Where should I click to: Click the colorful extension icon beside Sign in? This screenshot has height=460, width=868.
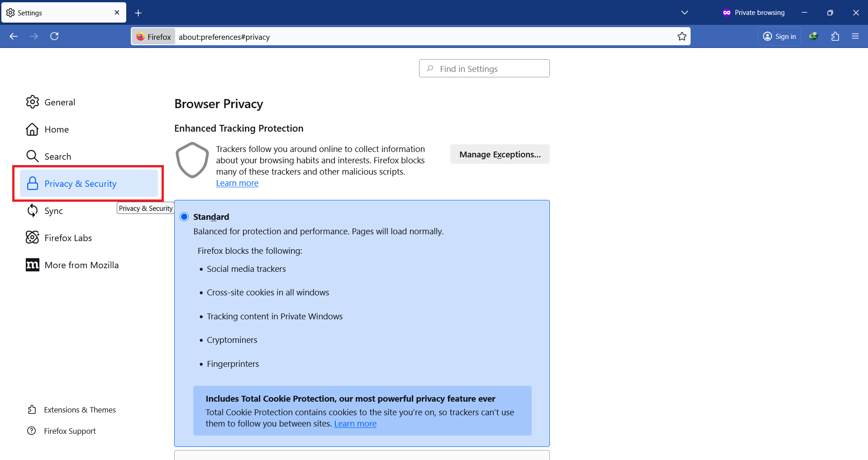click(x=813, y=36)
